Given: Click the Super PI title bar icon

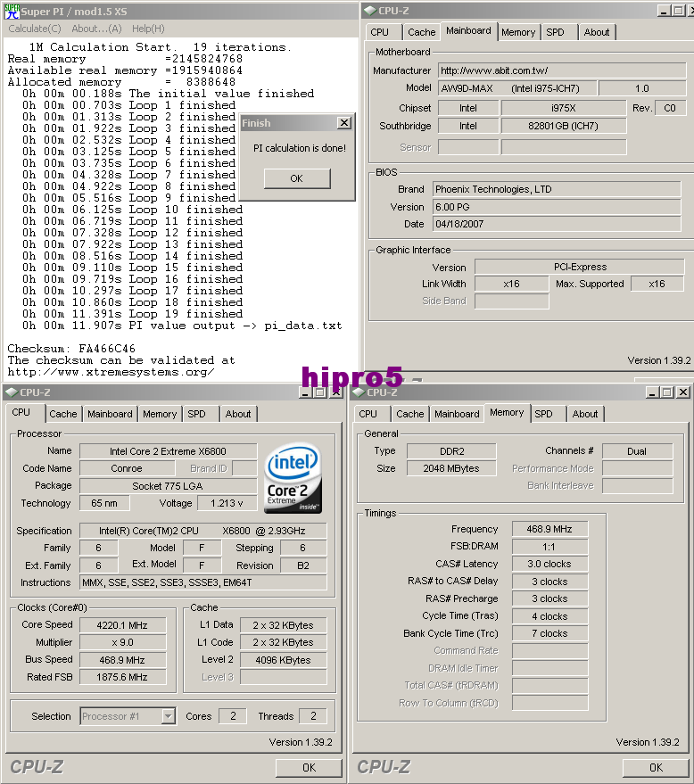Looking at the screenshot, I should [x=12, y=11].
